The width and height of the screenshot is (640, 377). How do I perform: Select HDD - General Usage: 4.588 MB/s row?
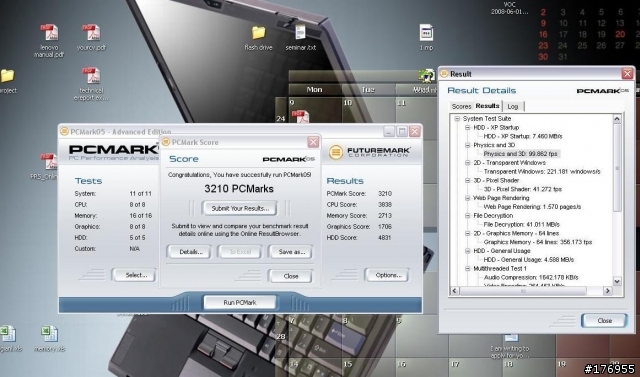click(528, 259)
